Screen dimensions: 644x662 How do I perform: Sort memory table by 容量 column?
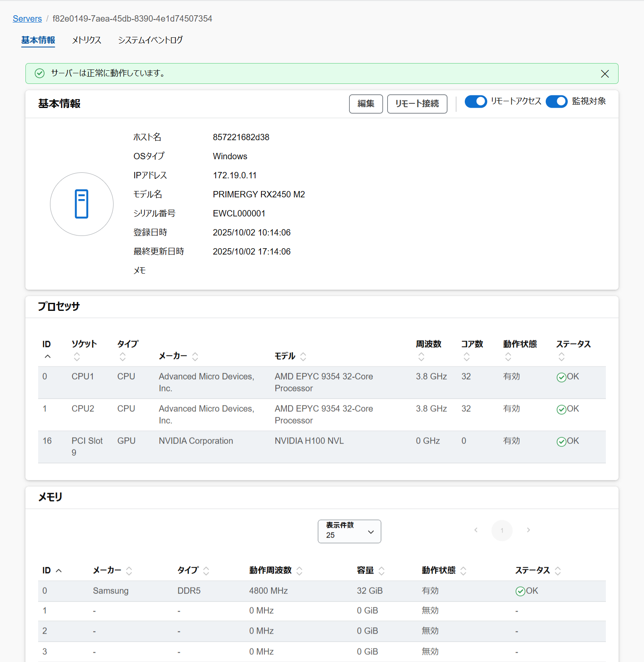pyautogui.click(x=381, y=571)
